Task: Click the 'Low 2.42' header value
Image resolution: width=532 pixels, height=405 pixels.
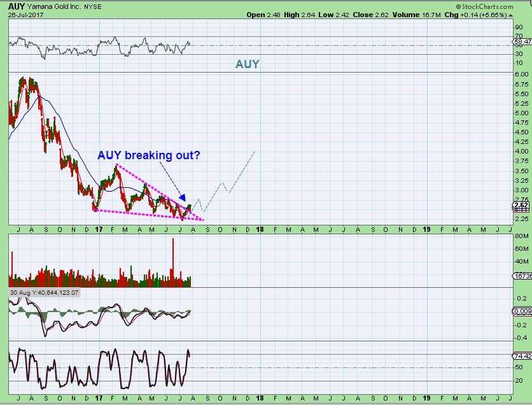Action: point(333,15)
